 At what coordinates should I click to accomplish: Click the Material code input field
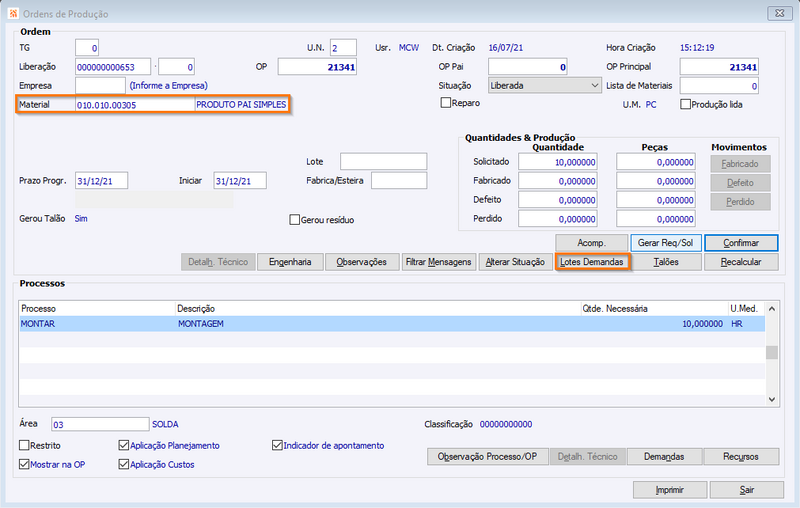point(134,104)
